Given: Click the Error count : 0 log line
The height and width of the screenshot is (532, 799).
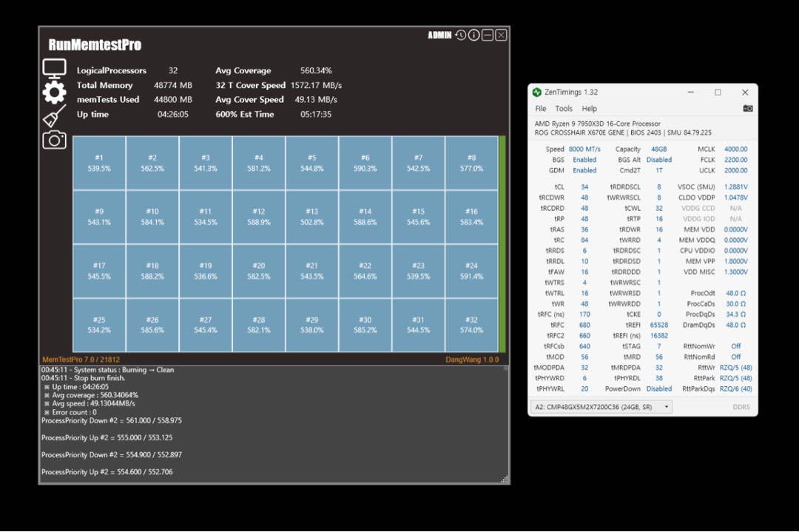Looking at the screenshot, I should point(70,412).
